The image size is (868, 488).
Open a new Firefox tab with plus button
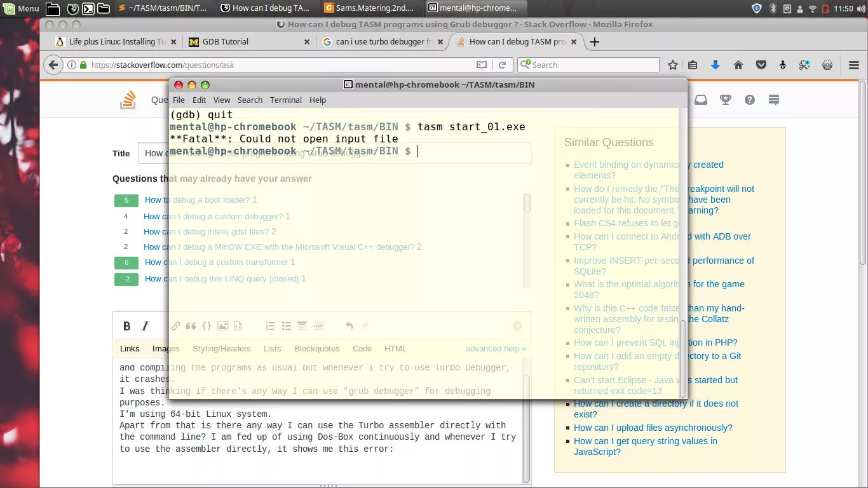pos(594,42)
